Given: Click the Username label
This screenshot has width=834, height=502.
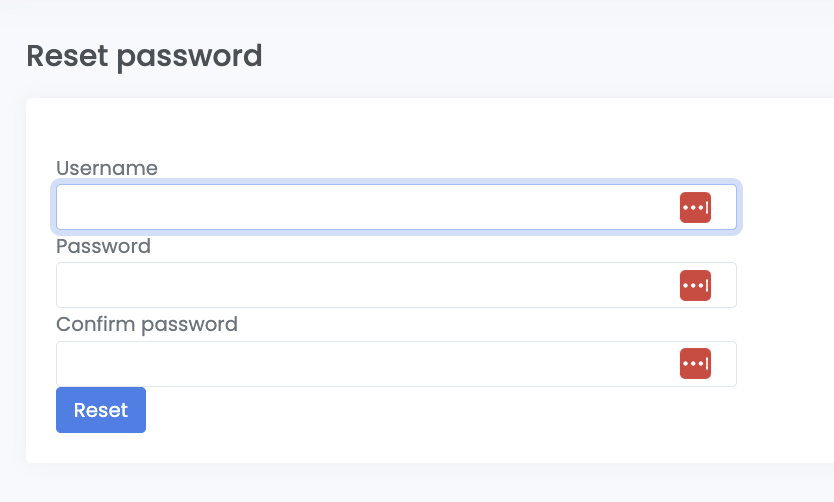Looking at the screenshot, I should pos(107,168).
